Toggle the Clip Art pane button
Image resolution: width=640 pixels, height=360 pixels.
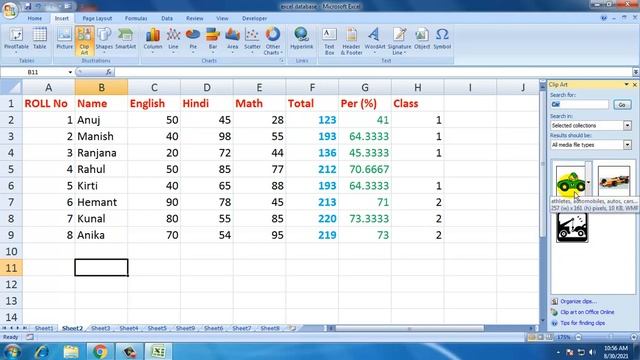[84, 40]
